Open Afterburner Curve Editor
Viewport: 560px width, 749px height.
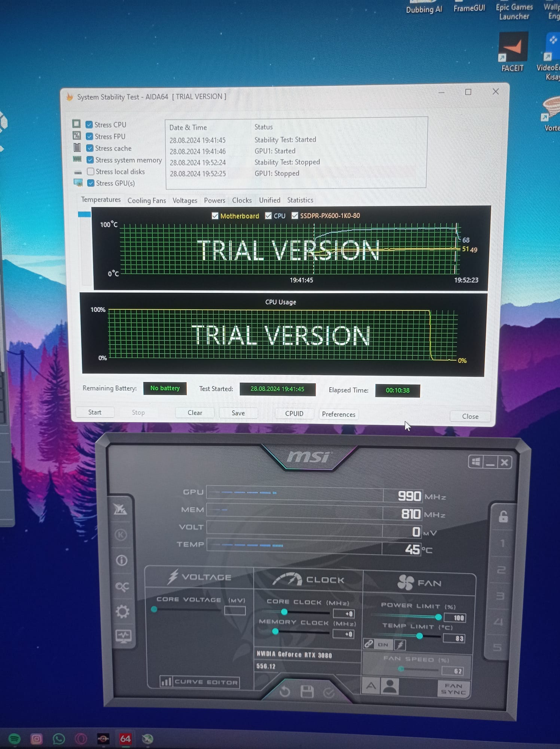[x=199, y=682]
